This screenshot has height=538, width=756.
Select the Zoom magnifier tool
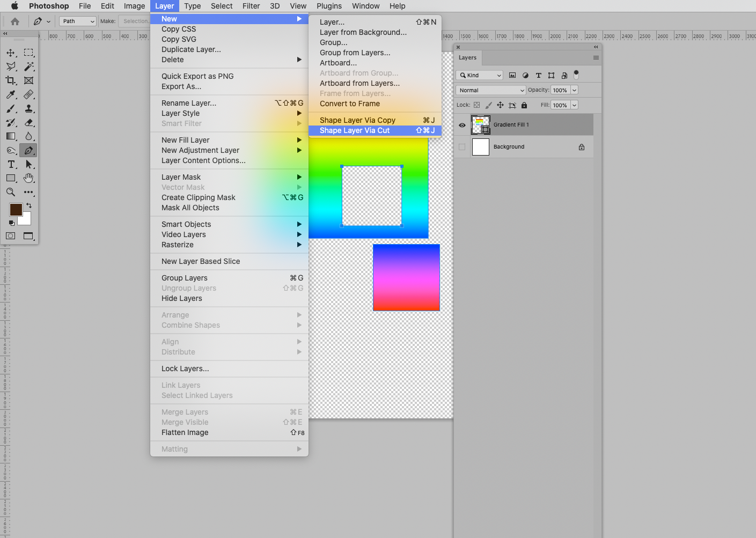11,192
